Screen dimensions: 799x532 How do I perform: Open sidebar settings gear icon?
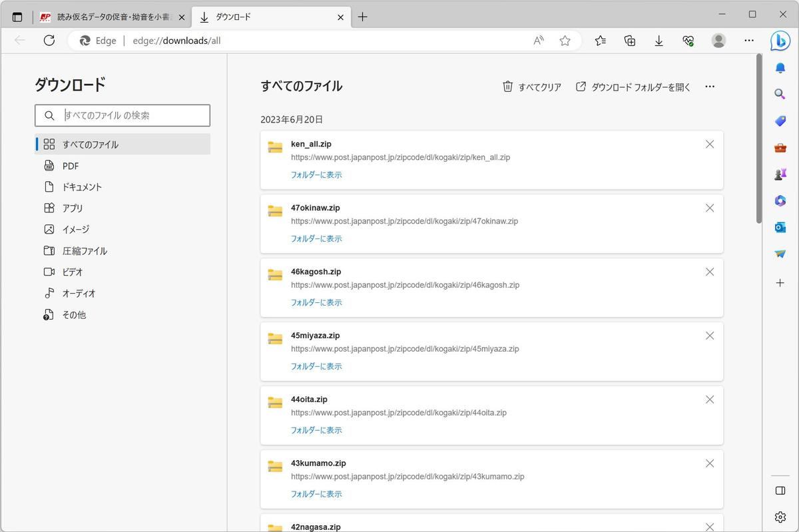pos(780,517)
